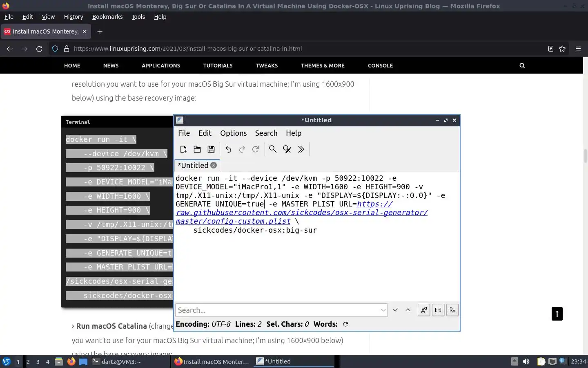588x368 pixels.
Task: Click the Firefox page vertical scrollbar
Action: 586,155
